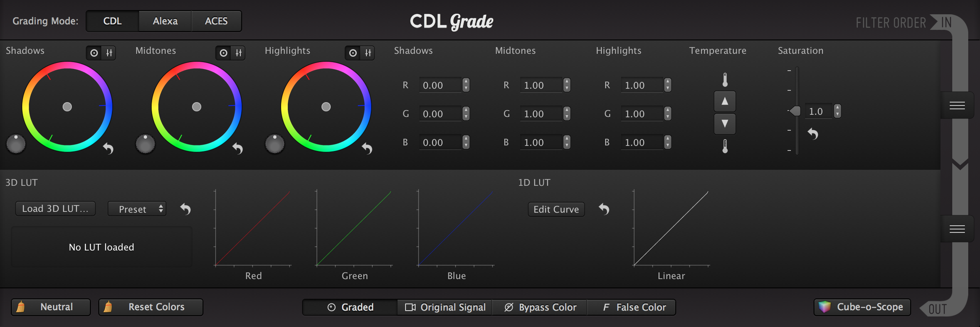Viewport: 980px width, 327px height.
Task: Click the Load 3D LUT button
Action: click(55, 209)
